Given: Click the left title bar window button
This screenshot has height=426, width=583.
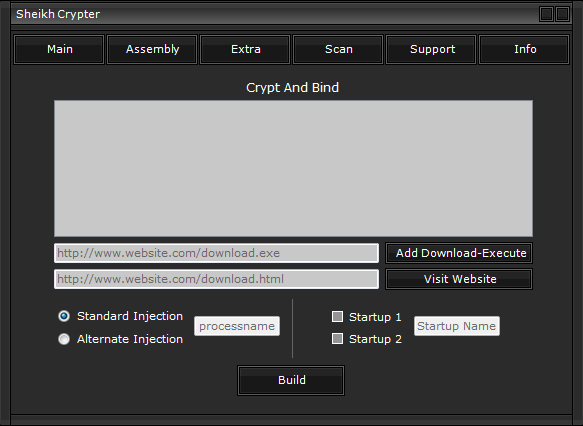Looking at the screenshot, I should [x=547, y=14].
